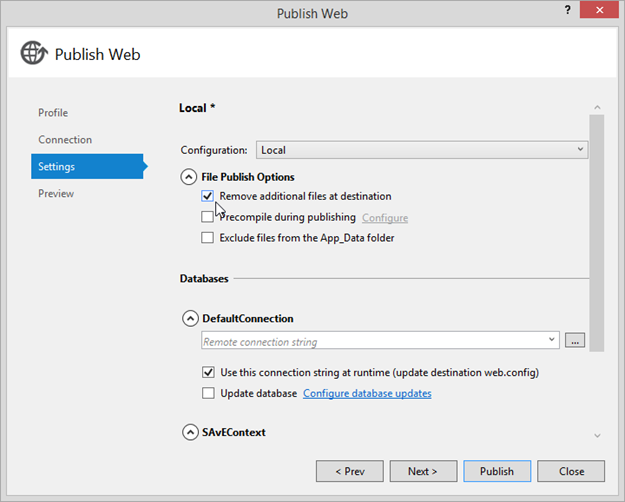This screenshot has height=502, width=625.
Task: Click the Configure database updates link
Action: (367, 394)
